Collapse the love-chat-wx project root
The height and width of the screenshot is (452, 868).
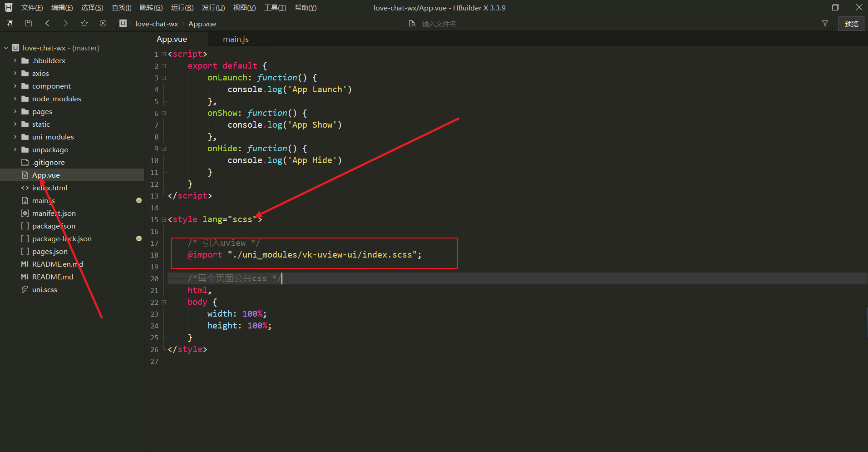pos(6,48)
